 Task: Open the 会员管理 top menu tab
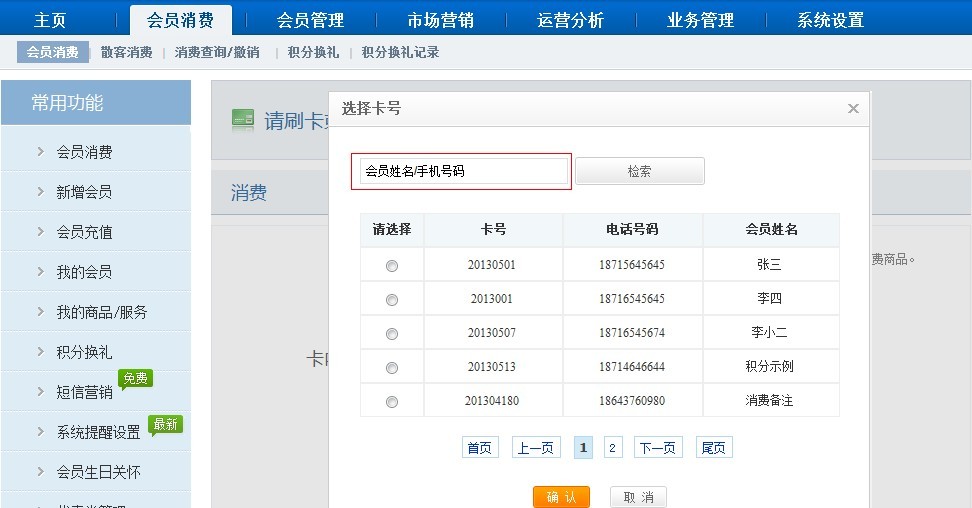click(x=310, y=20)
